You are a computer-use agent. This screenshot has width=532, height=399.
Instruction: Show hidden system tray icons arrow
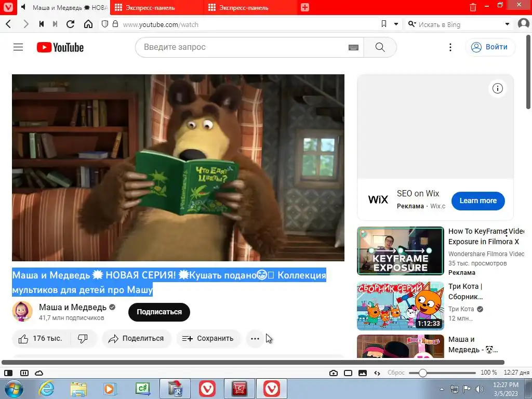coord(442,389)
